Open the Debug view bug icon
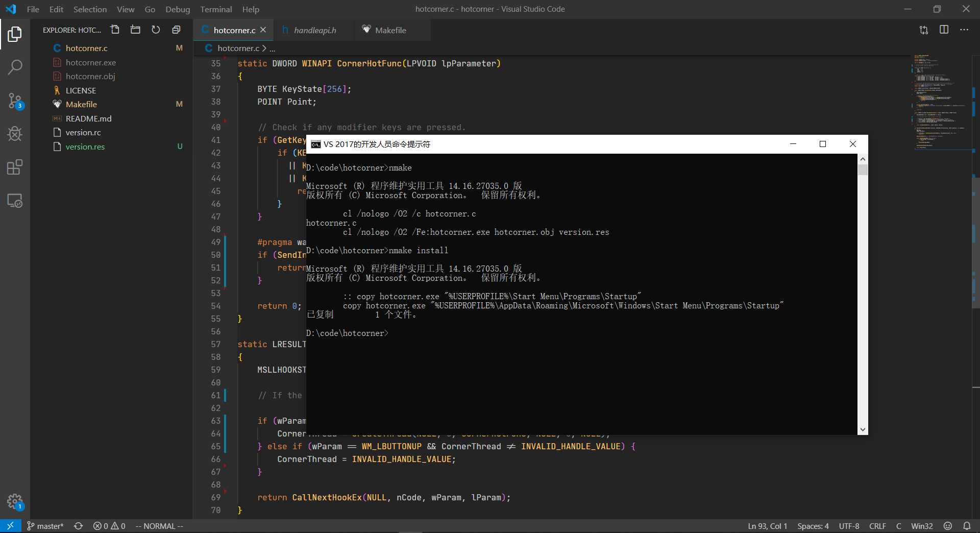The height and width of the screenshot is (533, 980). click(15, 134)
